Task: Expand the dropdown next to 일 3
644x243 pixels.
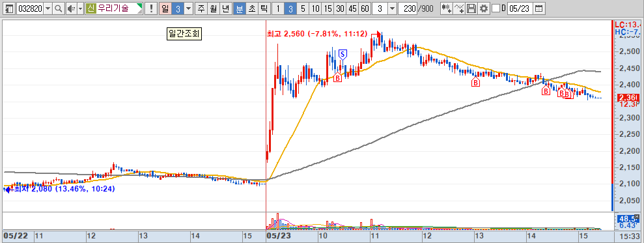Action: (188, 8)
